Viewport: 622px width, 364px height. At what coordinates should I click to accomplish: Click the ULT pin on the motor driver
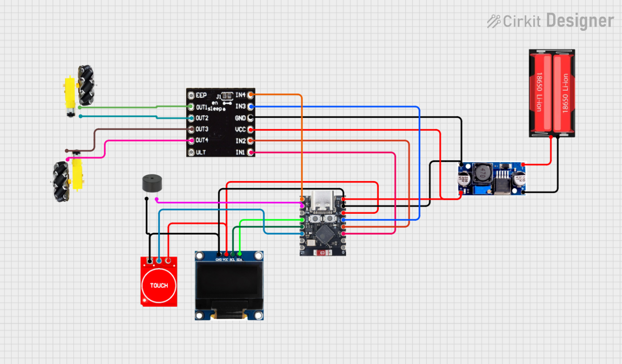192,152
